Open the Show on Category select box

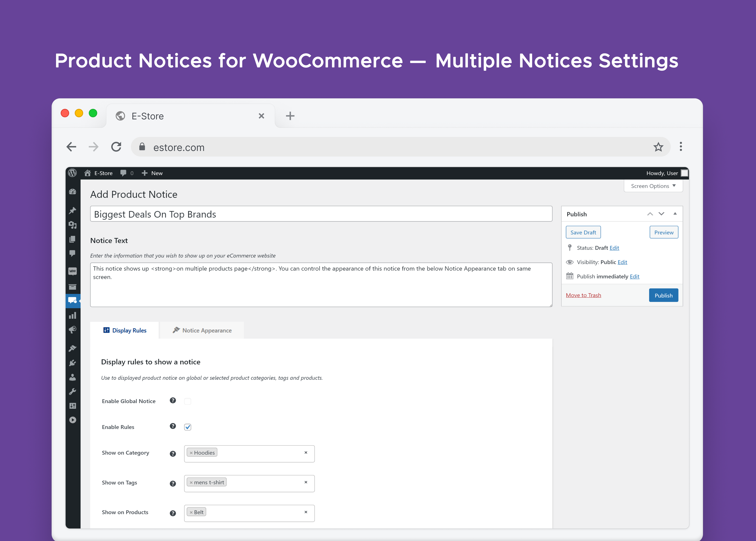coord(249,454)
